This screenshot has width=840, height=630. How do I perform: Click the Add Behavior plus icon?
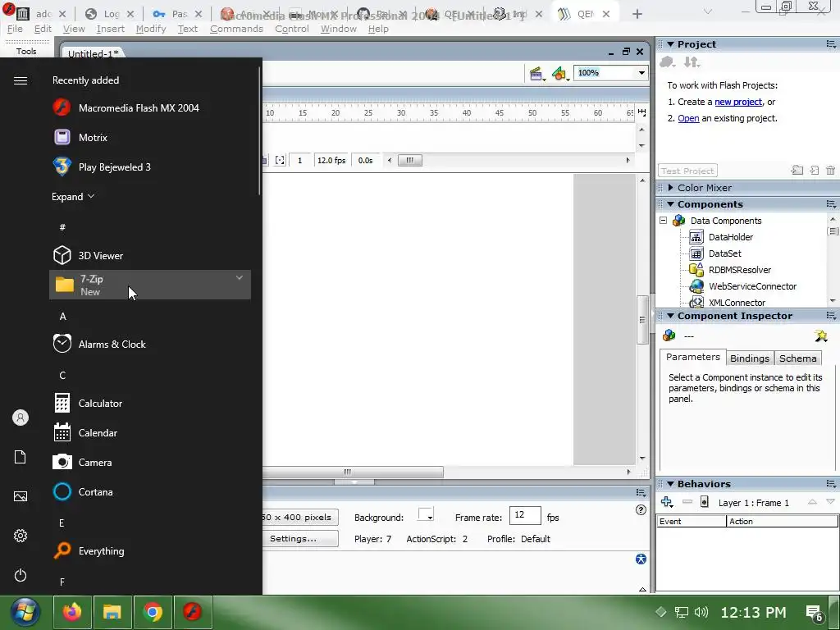pyautogui.click(x=666, y=502)
